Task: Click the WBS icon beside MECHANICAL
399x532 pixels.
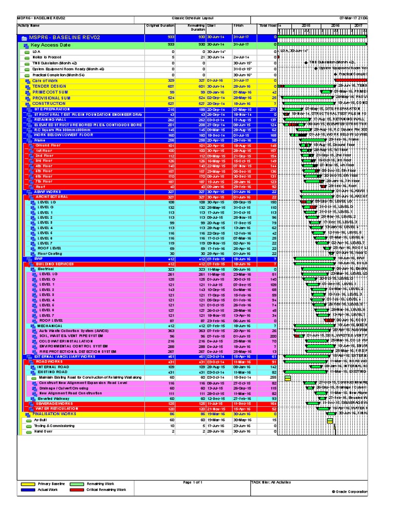Action: pyautogui.click(x=33, y=326)
